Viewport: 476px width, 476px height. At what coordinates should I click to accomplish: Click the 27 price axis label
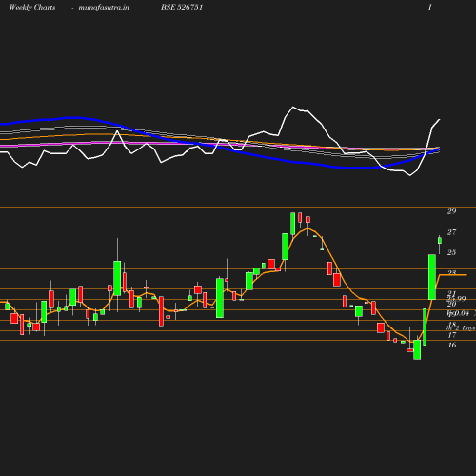pos(452,232)
